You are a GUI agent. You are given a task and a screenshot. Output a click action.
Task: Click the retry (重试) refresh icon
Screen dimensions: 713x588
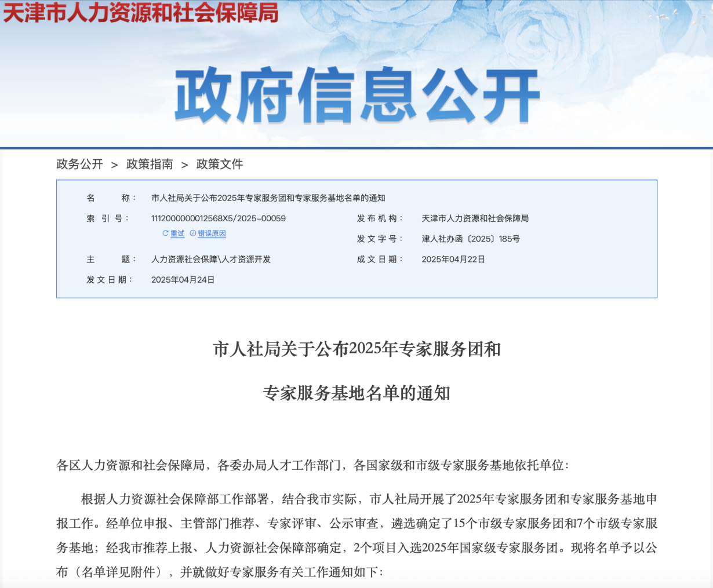pos(165,233)
